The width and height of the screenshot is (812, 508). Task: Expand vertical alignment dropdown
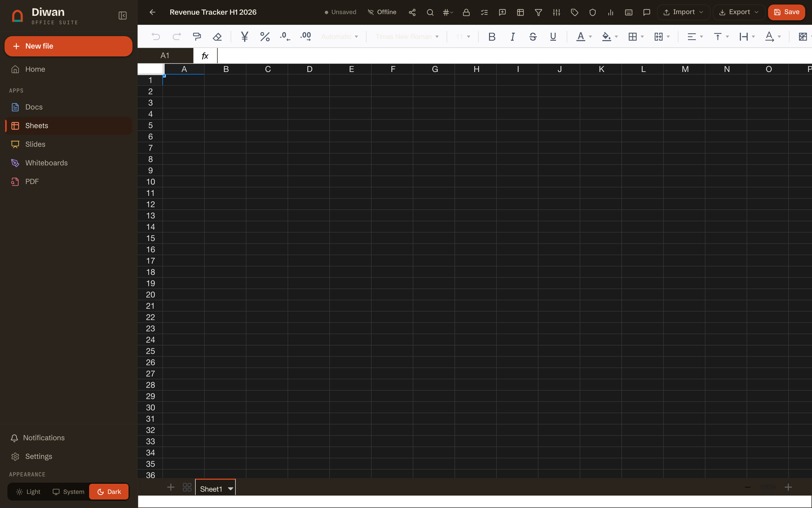(x=727, y=37)
